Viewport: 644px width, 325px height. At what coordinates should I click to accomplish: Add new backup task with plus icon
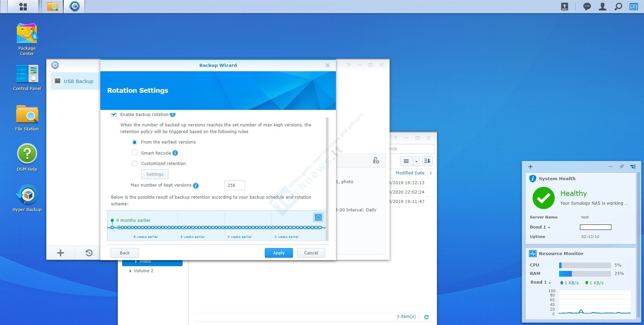pos(60,253)
